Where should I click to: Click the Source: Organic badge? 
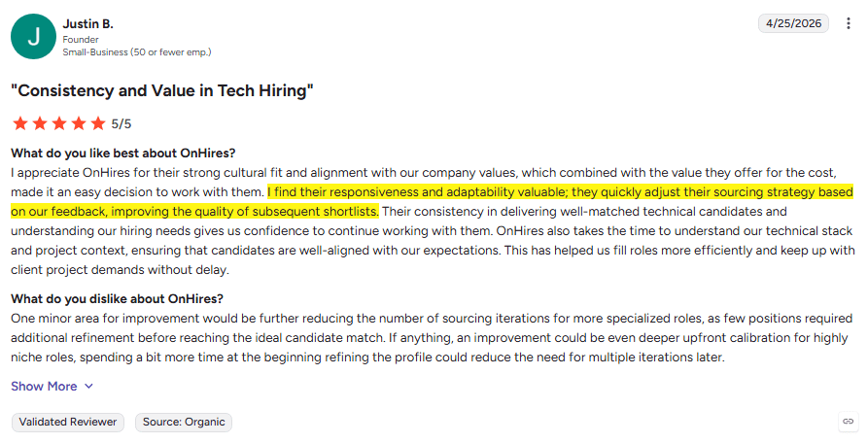[x=184, y=422]
